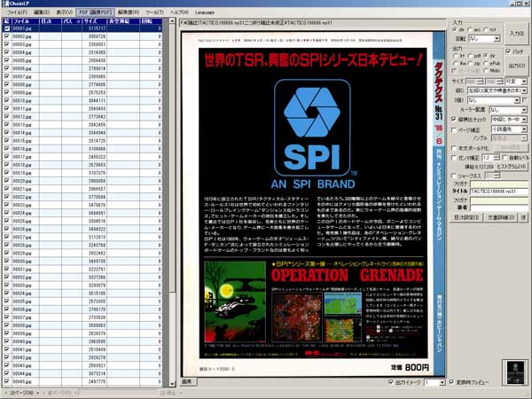Image resolution: width=532 pixels, height=399 pixels.
Task: Enable the 本文ボールド化 checkbox
Action: (454, 148)
